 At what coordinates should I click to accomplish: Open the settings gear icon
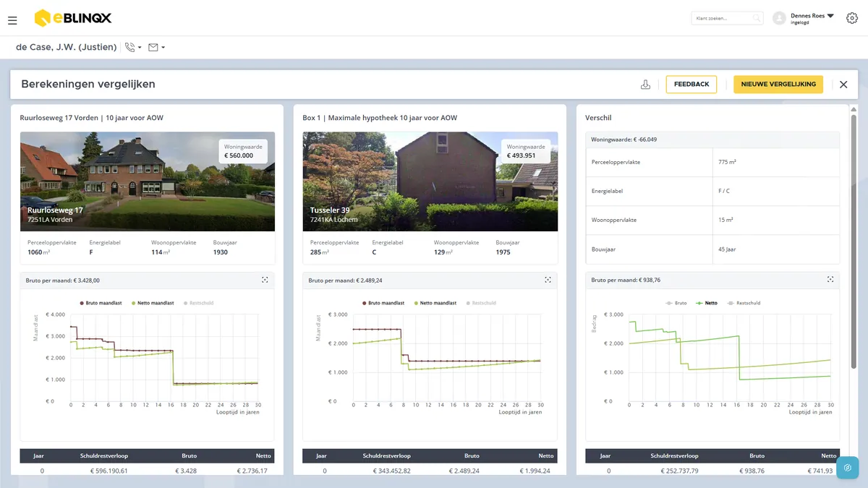coord(851,18)
